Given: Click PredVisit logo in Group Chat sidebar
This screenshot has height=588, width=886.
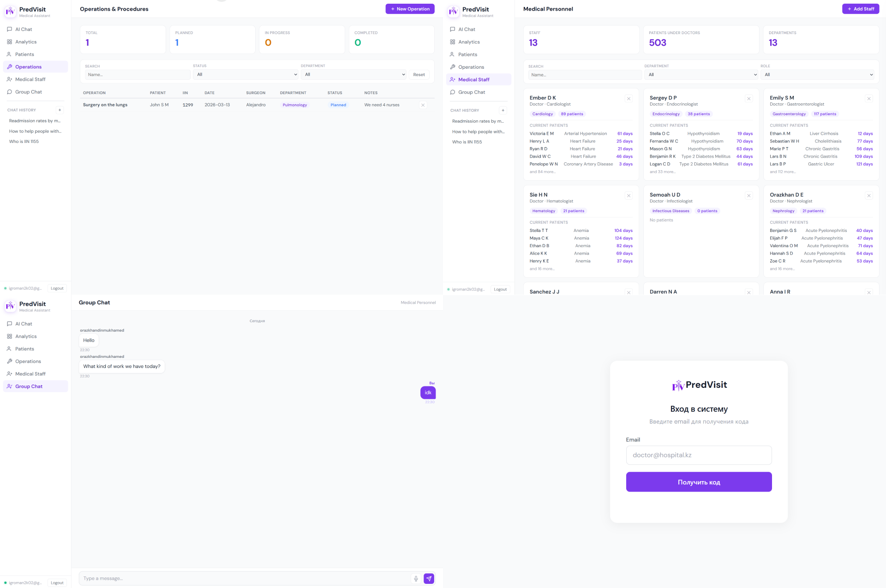Looking at the screenshot, I should (10, 306).
